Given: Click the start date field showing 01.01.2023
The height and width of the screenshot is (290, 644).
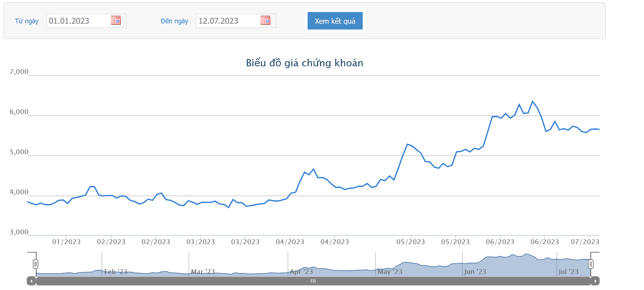Looking at the screenshot, I should tap(78, 21).
